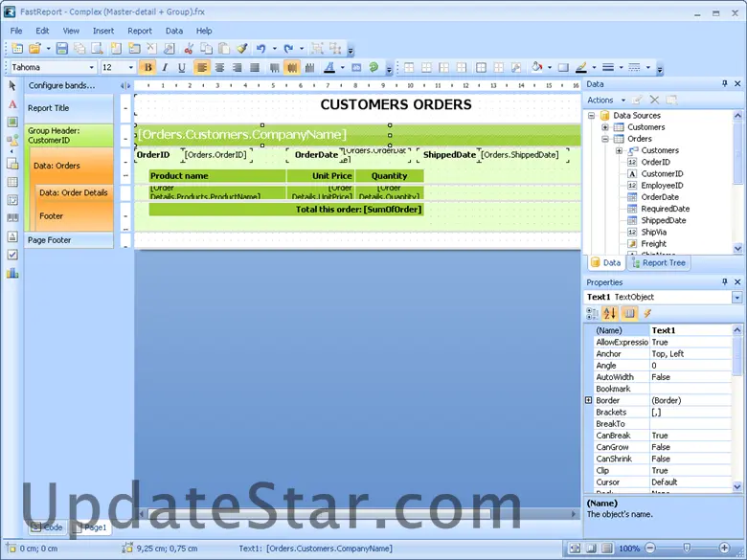
Task: Click the Total this order SumOfOrder field
Action: (286, 210)
